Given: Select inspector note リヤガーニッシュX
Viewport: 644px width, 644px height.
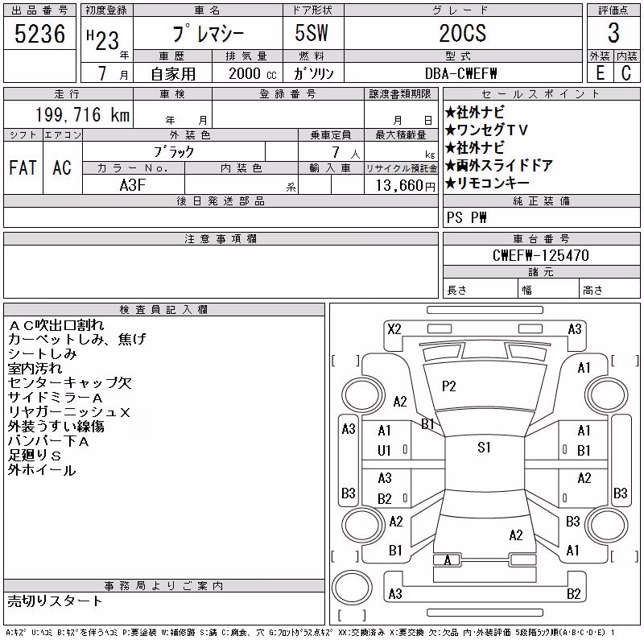Looking at the screenshot, I should coord(69,412).
